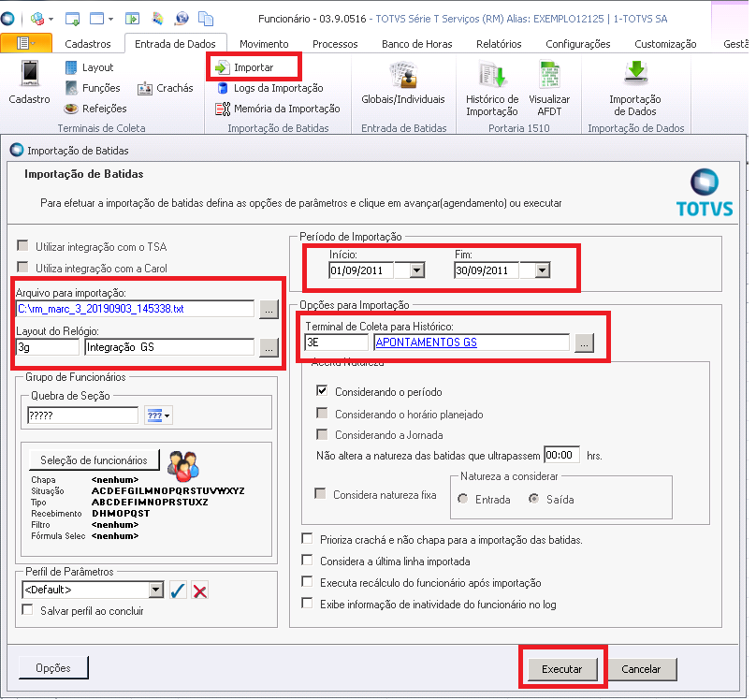Check Exibe informação de inatividade no log
The height and width of the screenshot is (700, 756).
pos(307,603)
